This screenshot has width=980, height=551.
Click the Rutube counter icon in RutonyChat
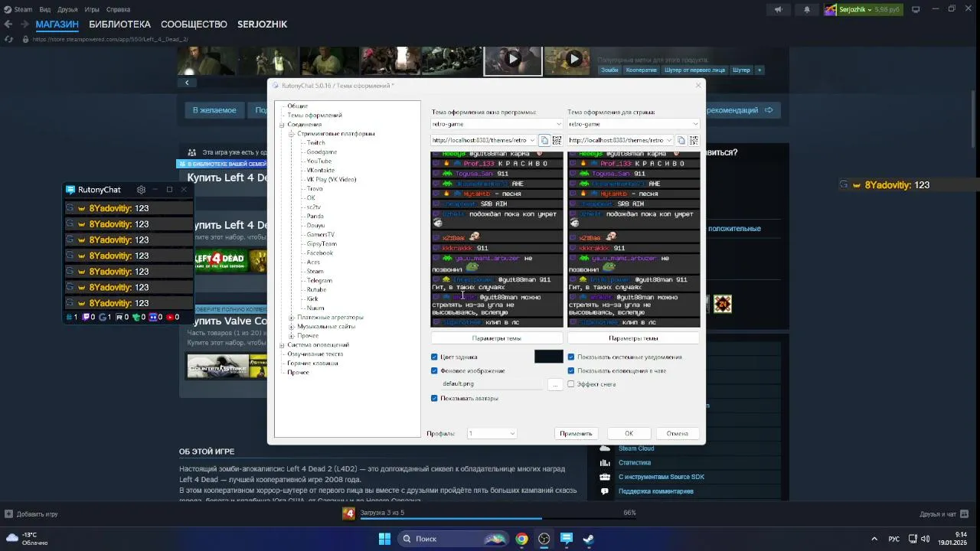tap(119, 317)
